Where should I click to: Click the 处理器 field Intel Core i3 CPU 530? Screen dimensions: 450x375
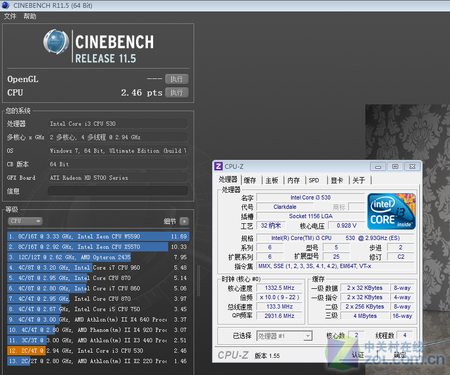(x=118, y=124)
